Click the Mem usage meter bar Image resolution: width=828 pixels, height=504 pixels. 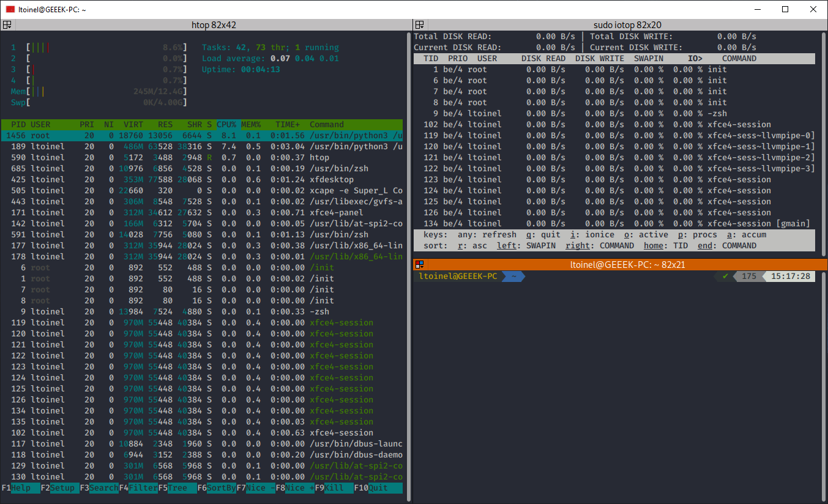tap(106, 91)
